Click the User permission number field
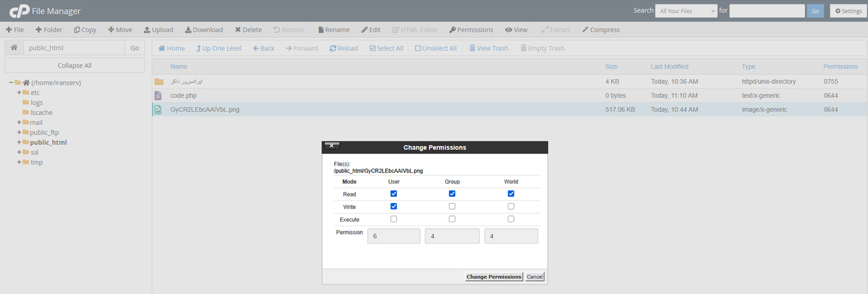Image resolution: width=868 pixels, height=294 pixels. point(394,236)
